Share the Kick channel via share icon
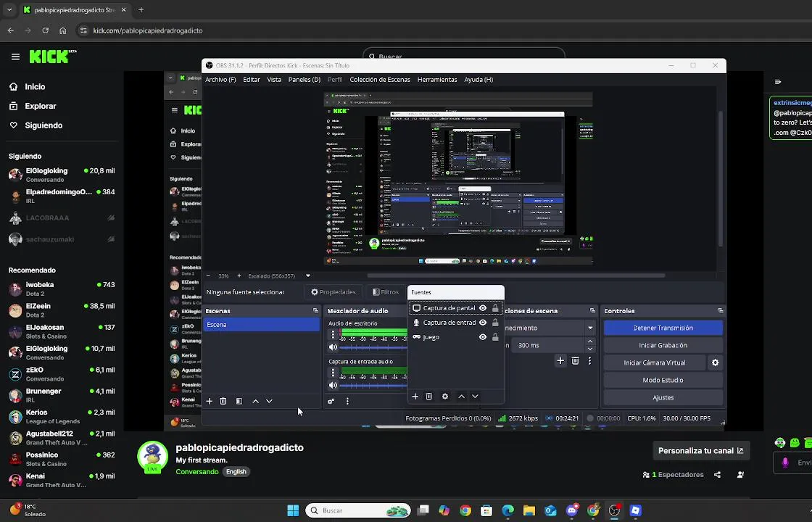Image resolution: width=812 pixels, height=522 pixels. click(717, 474)
